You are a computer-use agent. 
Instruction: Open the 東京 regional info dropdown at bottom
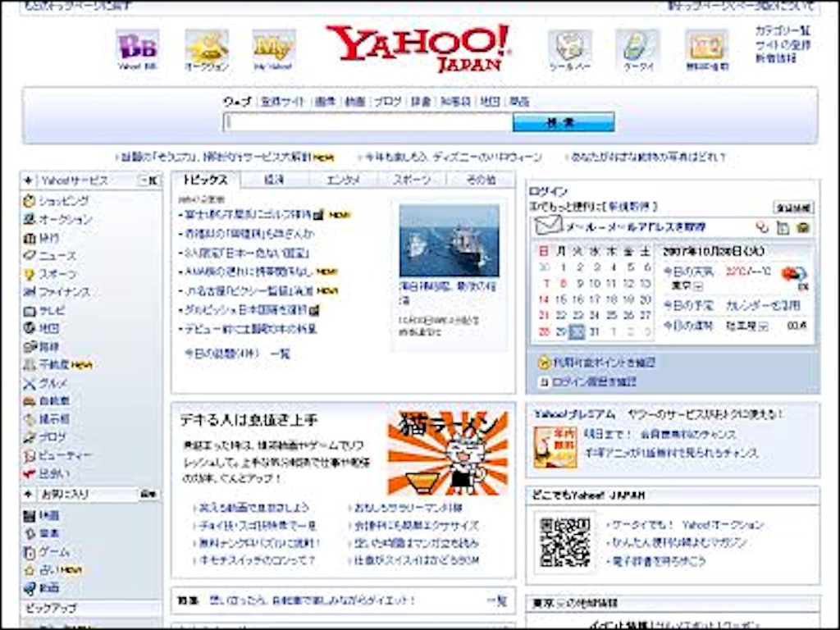click(x=559, y=604)
